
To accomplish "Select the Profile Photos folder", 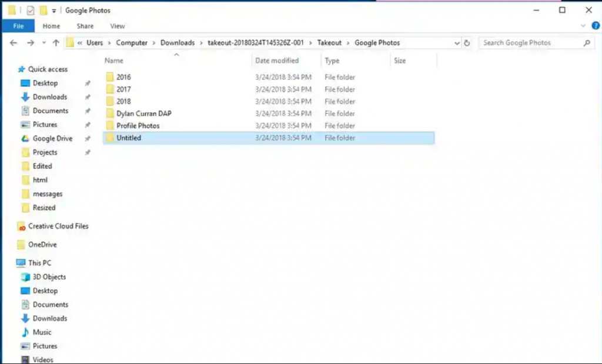I will tap(138, 126).
